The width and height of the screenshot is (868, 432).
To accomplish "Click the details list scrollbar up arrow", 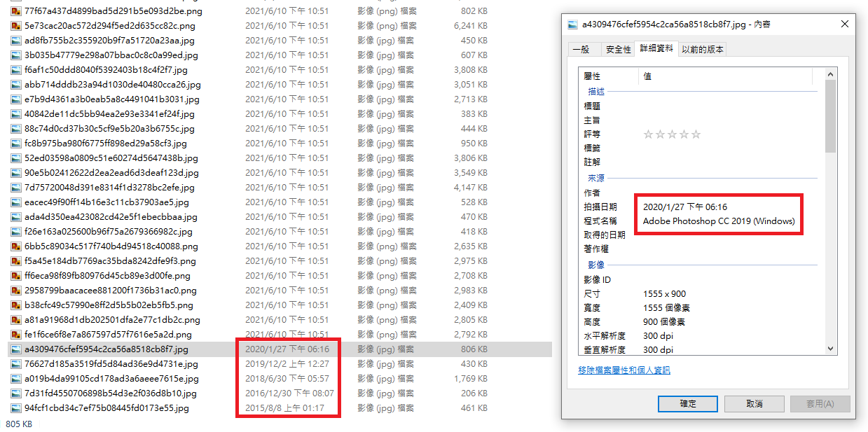I will point(831,74).
